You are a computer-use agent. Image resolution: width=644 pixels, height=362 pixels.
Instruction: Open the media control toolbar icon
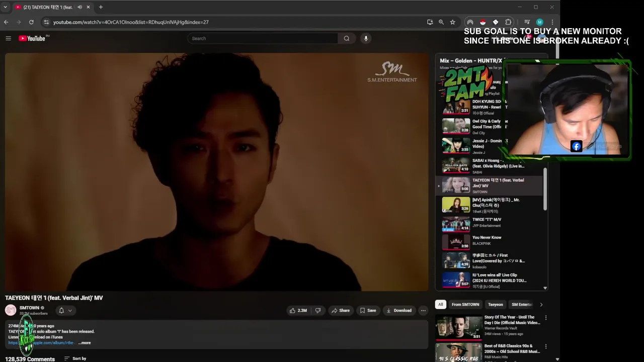coord(527,22)
